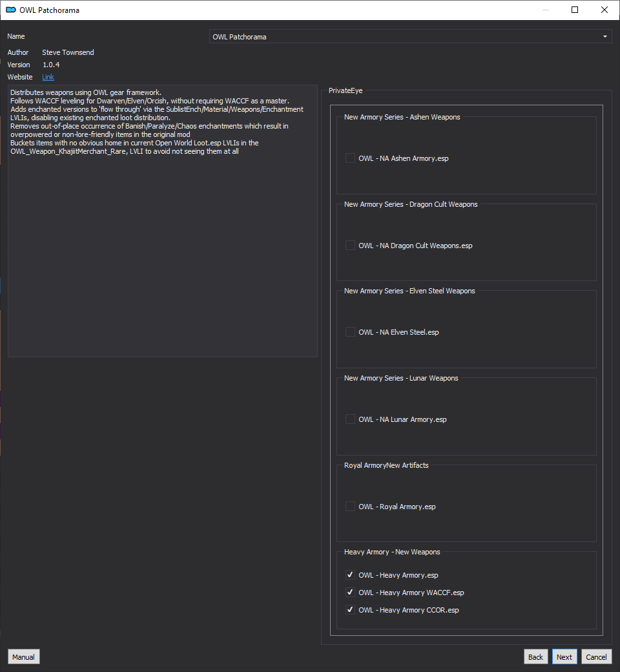Viewport: 620px width, 672px height.
Task: Cancel the installation
Action: 596,656
